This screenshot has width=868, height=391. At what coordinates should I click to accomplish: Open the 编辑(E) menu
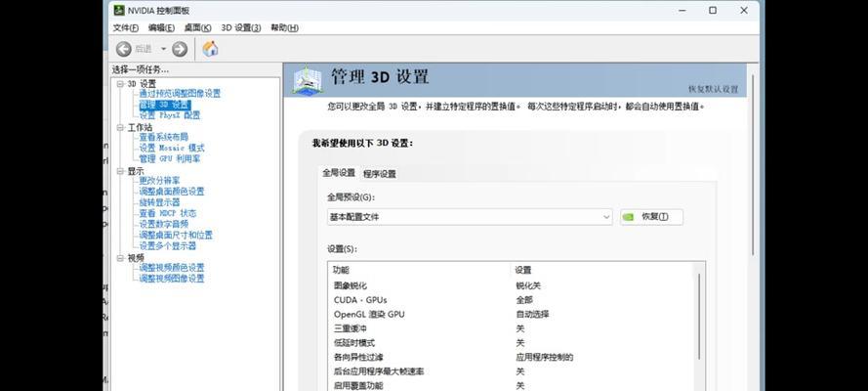pos(161,27)
